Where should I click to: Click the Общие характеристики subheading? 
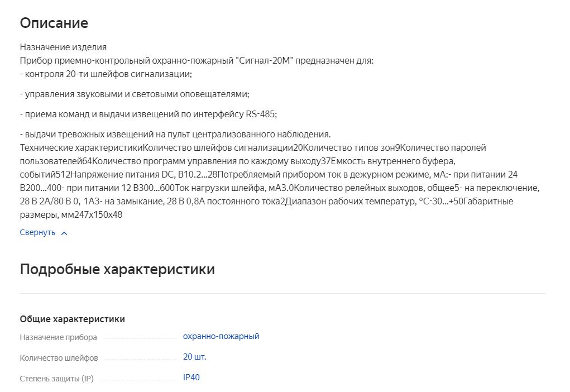pyautogui.click(x=73, y=319)
